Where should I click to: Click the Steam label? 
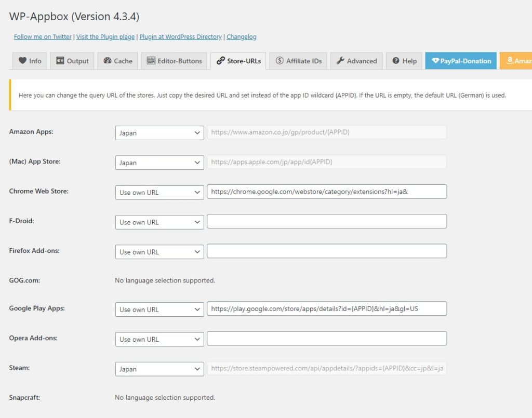19,368
